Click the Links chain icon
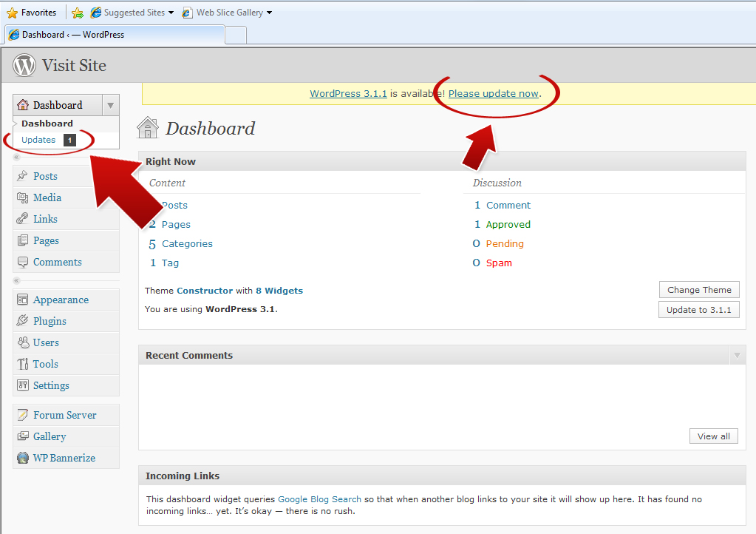The height and width of the screenshot is (534, 756). 22,218
